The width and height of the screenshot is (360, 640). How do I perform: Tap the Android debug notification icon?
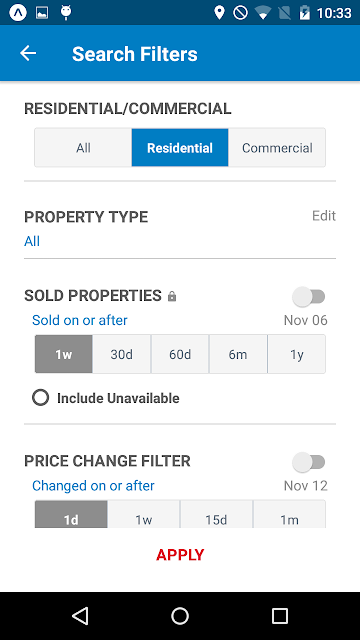66,13
